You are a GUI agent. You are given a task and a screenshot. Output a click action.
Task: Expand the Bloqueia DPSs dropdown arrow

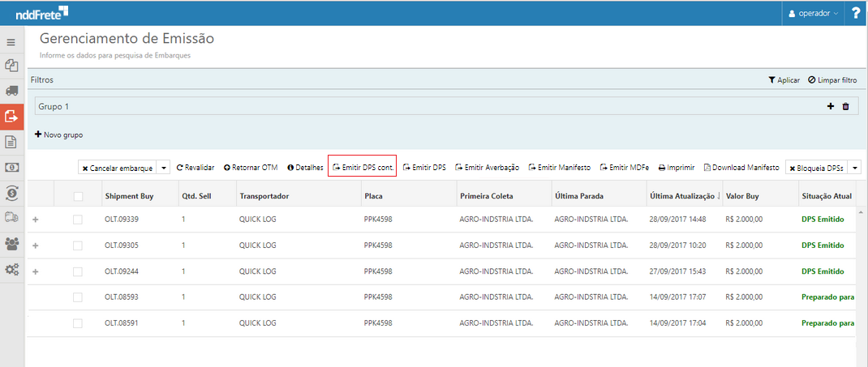tap(854, 168)
